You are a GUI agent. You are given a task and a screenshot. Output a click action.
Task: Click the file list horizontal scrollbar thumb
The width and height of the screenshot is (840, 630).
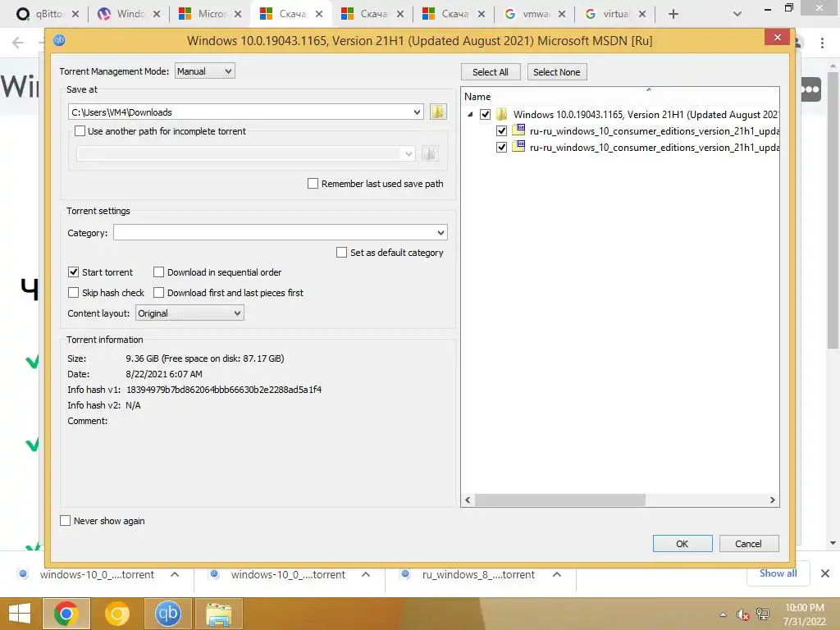point(559,500)
